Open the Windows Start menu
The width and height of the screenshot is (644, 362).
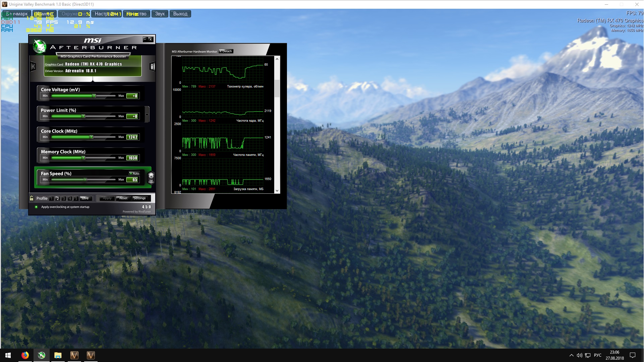tap(8, 355)
